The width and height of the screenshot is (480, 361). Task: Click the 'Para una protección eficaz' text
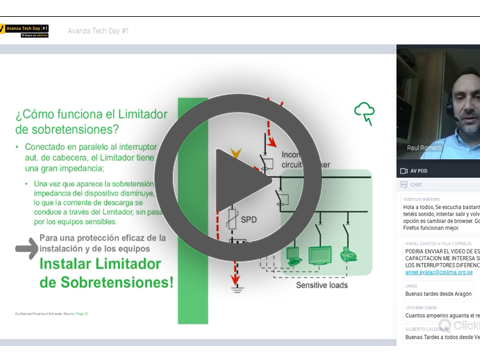tap(102, 243)
